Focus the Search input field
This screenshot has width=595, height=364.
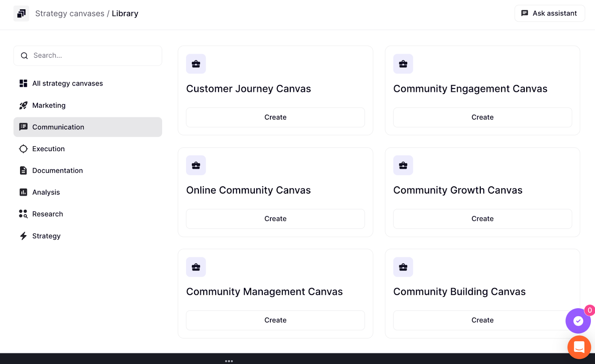pos(93,56)
